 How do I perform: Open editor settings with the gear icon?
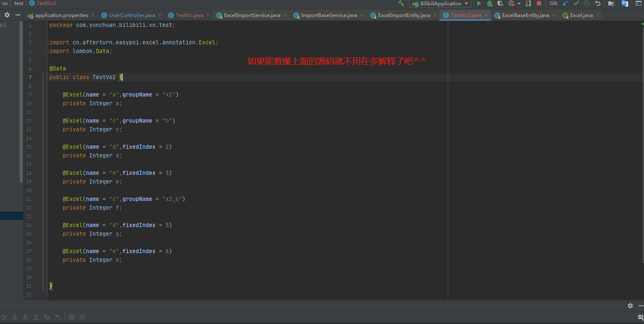click(x=7, y=15)
